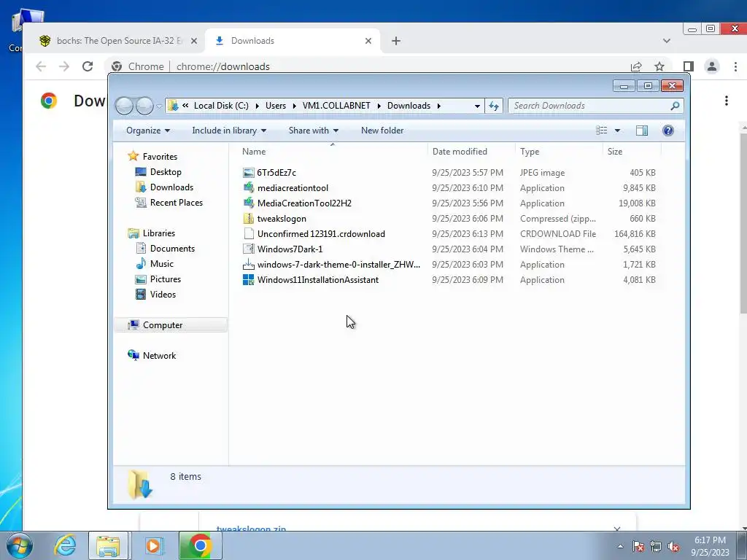Select the Windows7Dark-1 theme icon

point(248,249)
